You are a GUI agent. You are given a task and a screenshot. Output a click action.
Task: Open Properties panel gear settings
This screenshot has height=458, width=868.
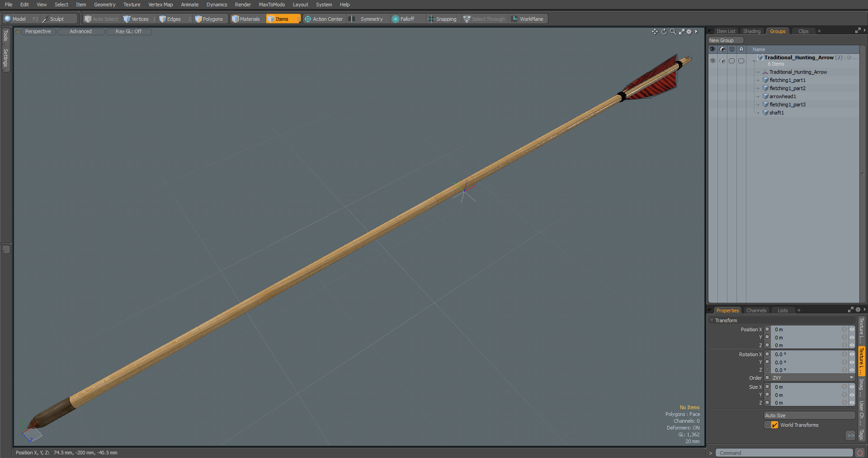pos(858,310)
